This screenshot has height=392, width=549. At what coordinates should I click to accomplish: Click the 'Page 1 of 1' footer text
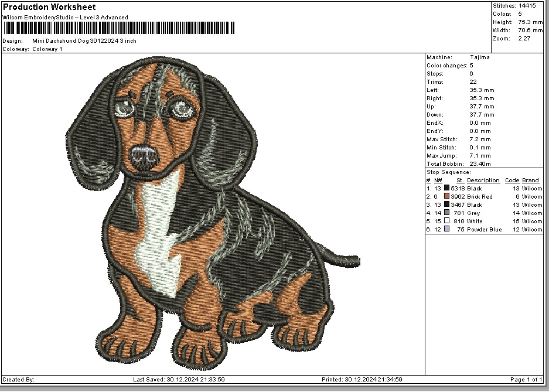[526, 379]
